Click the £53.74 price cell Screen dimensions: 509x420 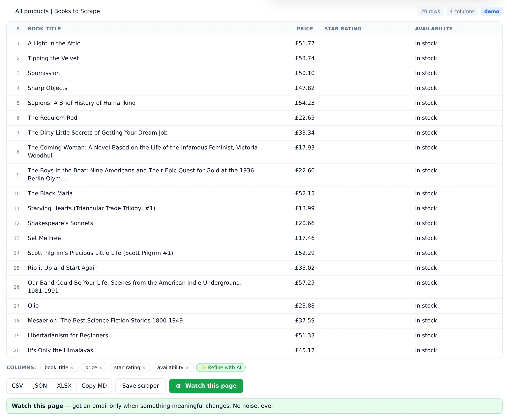click(x=305, y=58)
